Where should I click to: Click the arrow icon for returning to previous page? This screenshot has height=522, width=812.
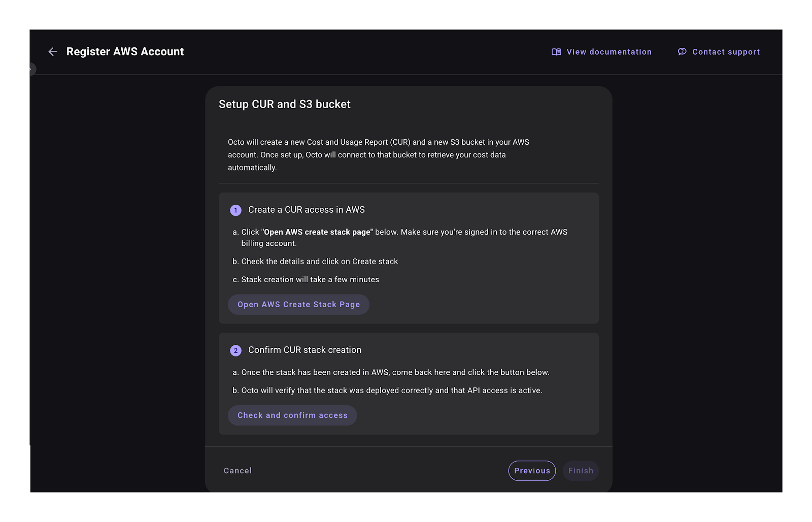[53, 51]
